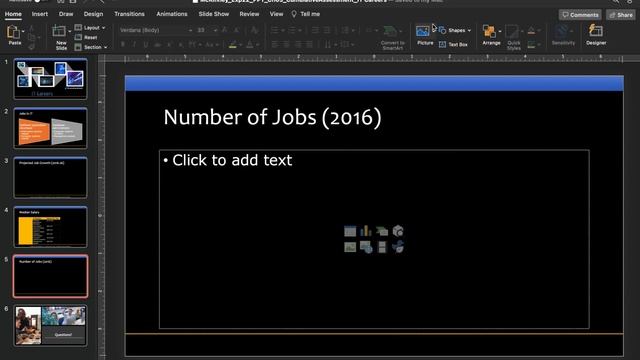Viewport: 640px width, 360px height.
Task: Open the Verdana (Body) font name box
Action: coord(156,30)
